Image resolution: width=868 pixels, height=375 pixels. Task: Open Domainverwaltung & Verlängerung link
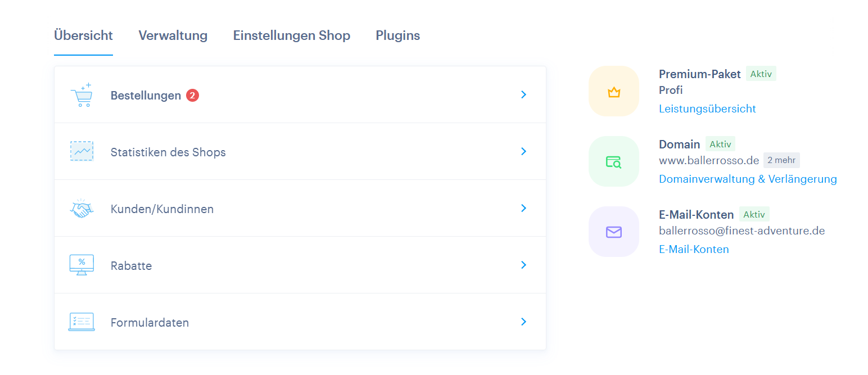point(747,179)
